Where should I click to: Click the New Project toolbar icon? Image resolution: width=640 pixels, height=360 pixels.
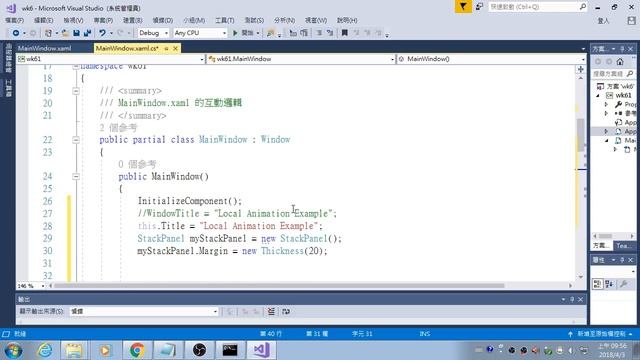coord(48,33)
